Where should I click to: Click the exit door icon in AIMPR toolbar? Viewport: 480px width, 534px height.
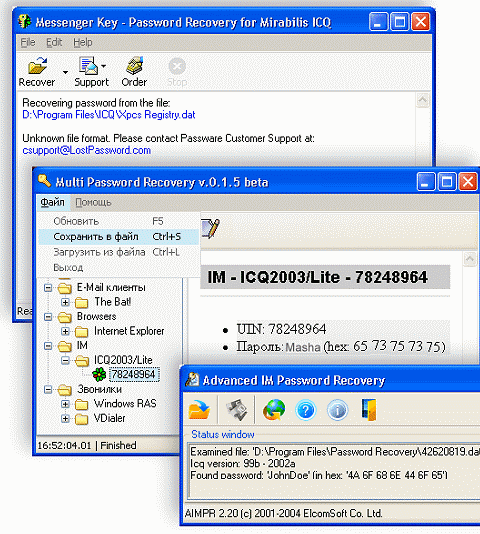click(x=369, y=410)
